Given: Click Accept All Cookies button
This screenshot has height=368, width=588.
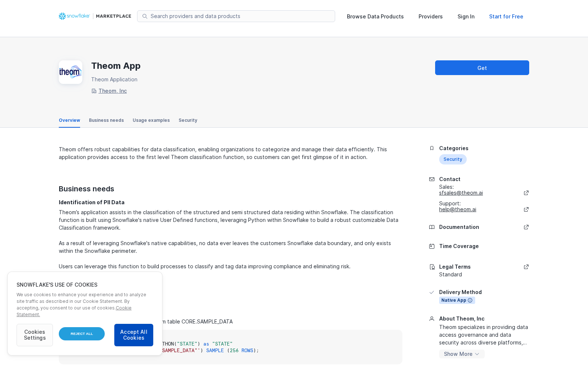Looking at the screenshot, I should (x=134, y=335).
